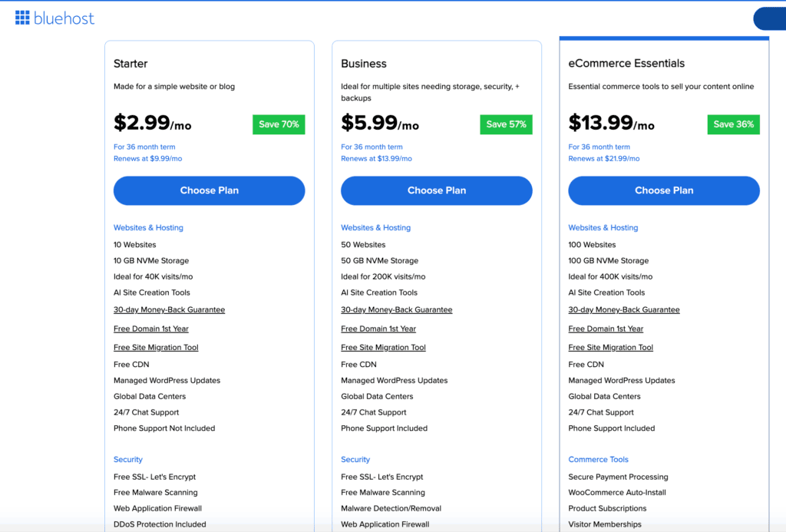The width and height of the screenshot is (786, 532).
Task: Open Starter's Free Site Migration Tool link
Action: 156,348
